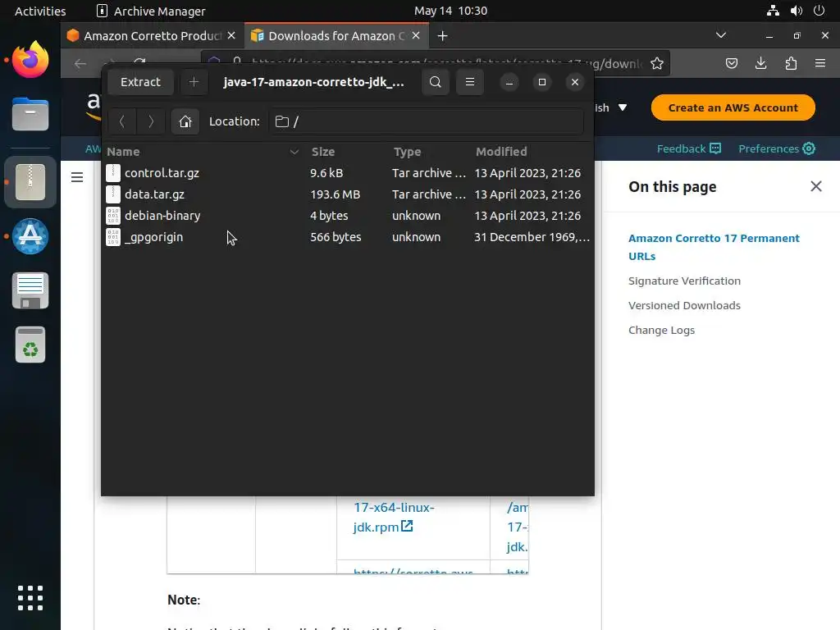
Task: Jump to Signature Verification section
Action: [x=684, y=281]
